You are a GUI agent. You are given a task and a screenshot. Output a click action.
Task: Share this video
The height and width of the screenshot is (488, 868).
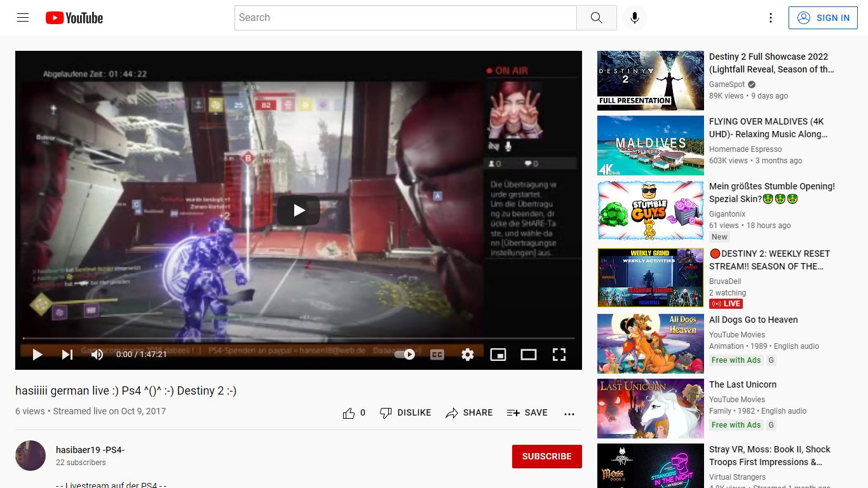tap(469, 413)
